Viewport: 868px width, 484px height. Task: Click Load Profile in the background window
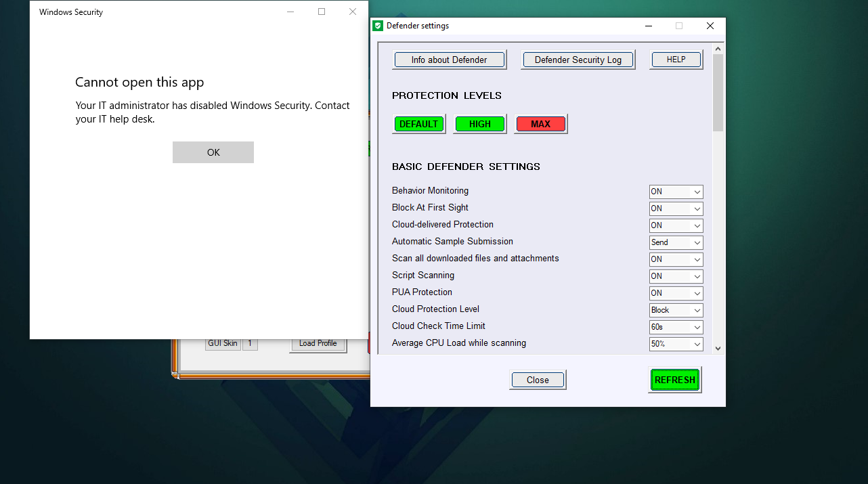[318, 344]
